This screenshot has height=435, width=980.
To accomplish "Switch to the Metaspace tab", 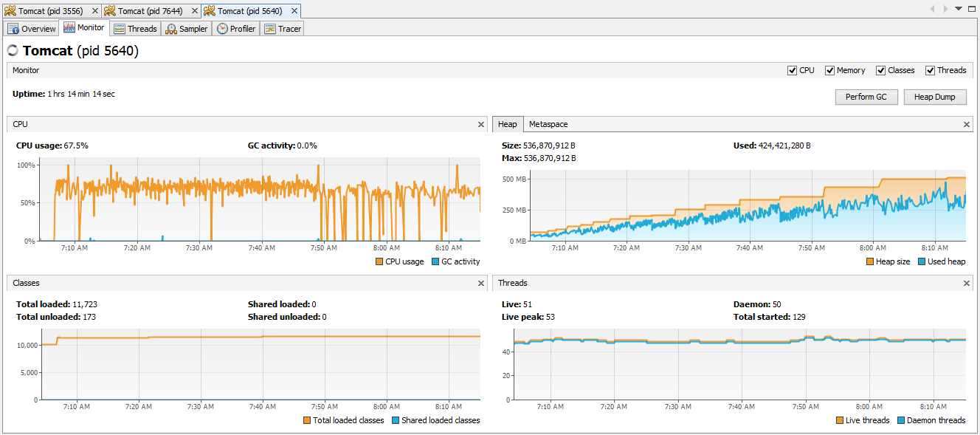I will [x=548, y=124].
